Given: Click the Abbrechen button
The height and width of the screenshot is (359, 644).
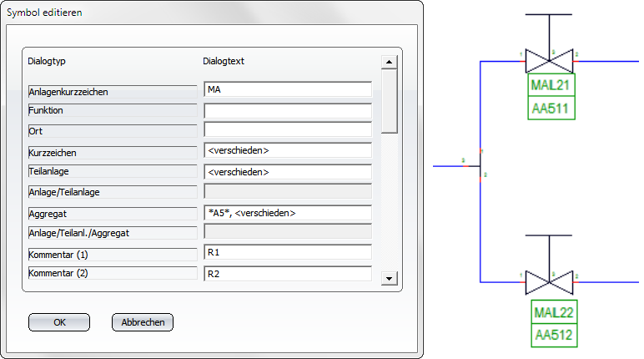Looking at the screenshot, I should click(143, 322).
